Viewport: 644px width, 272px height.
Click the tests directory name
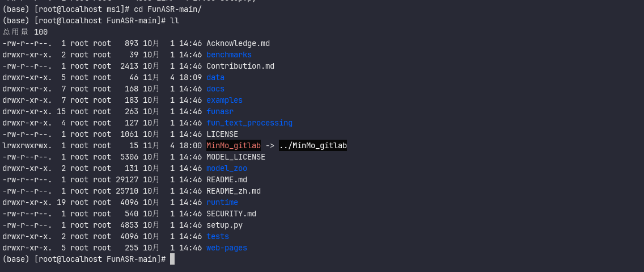[218, 237]
